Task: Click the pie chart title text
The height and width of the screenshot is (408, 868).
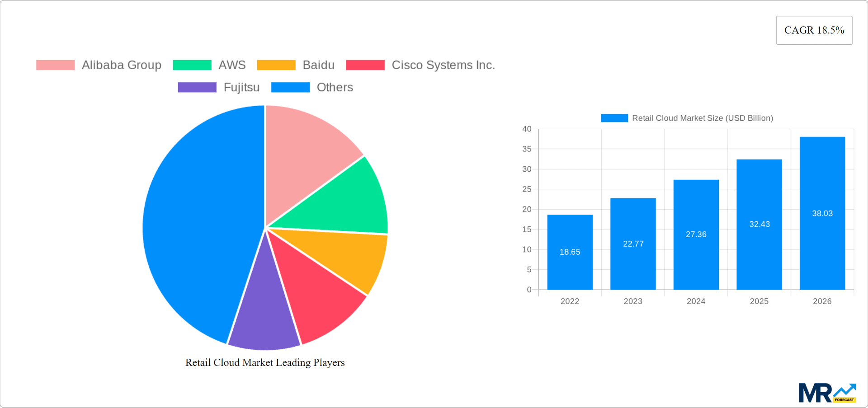Action: coord(265,362)
